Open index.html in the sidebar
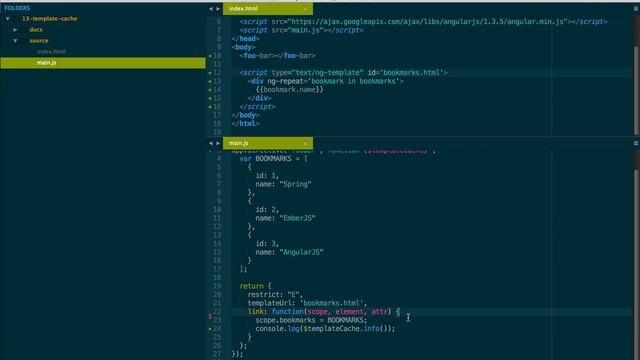This screenshot has height=360, width=640. (x=51, y=52)
